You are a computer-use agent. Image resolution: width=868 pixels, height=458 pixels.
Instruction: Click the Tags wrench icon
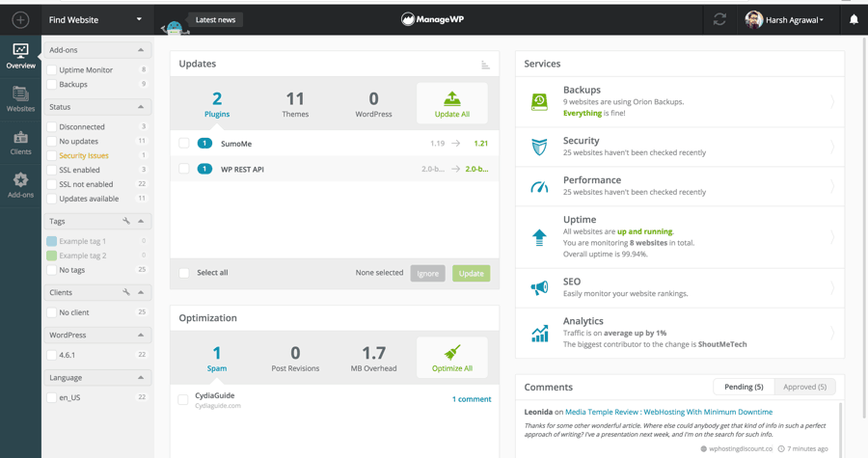(126, 221)
